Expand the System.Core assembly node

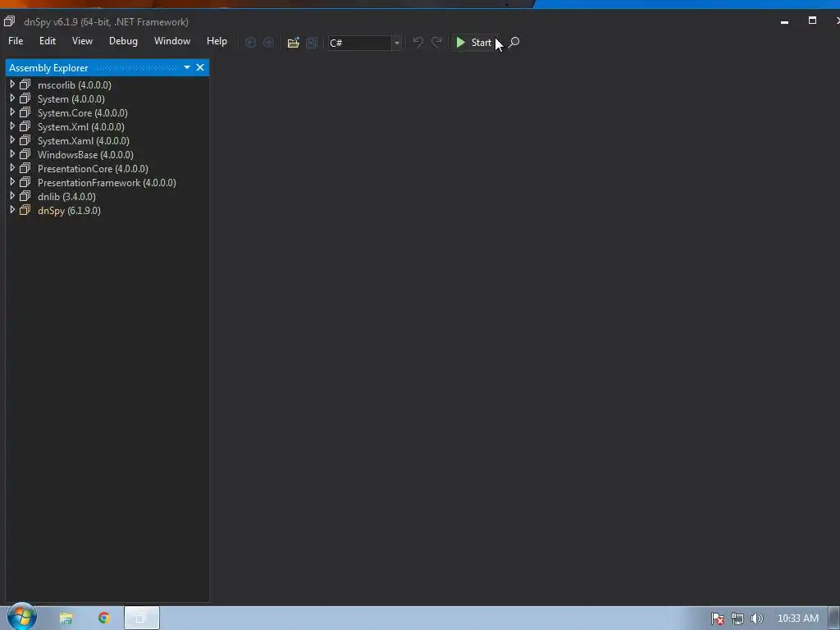click(x=11, y=112)
